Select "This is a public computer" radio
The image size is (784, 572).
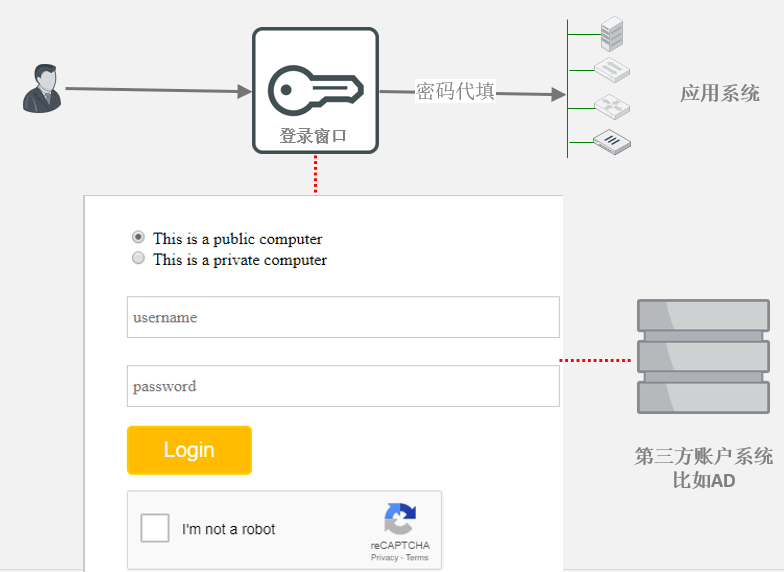pyautogui.click(x=139, y=238)
